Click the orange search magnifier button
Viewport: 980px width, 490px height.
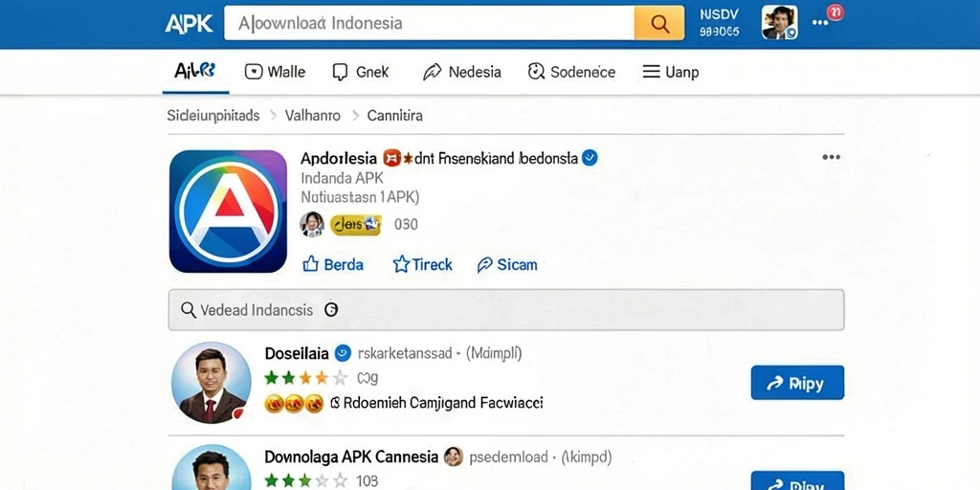(659, 23)
